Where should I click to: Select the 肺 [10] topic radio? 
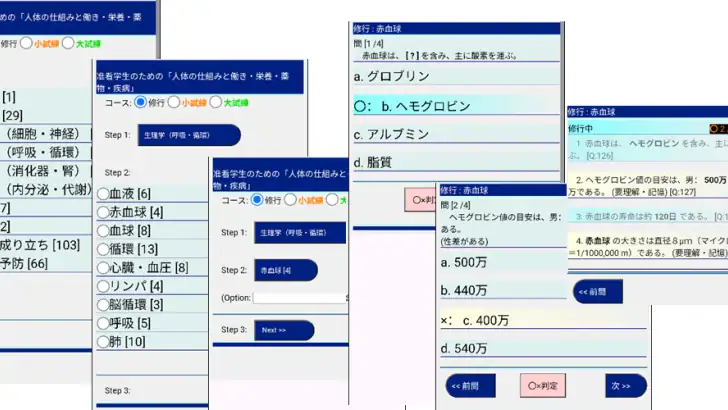coord(103,342)
